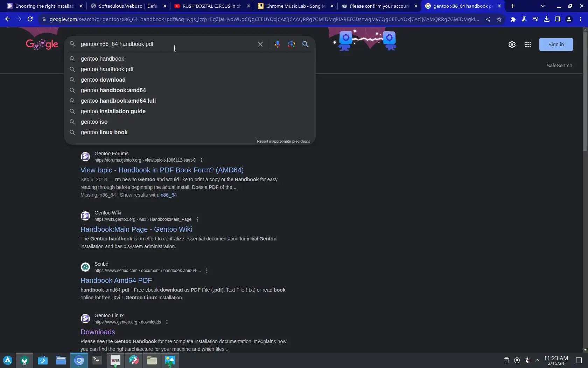Reload the current page
The height and width of the screenshot is (368, 588).
[30, 19]
